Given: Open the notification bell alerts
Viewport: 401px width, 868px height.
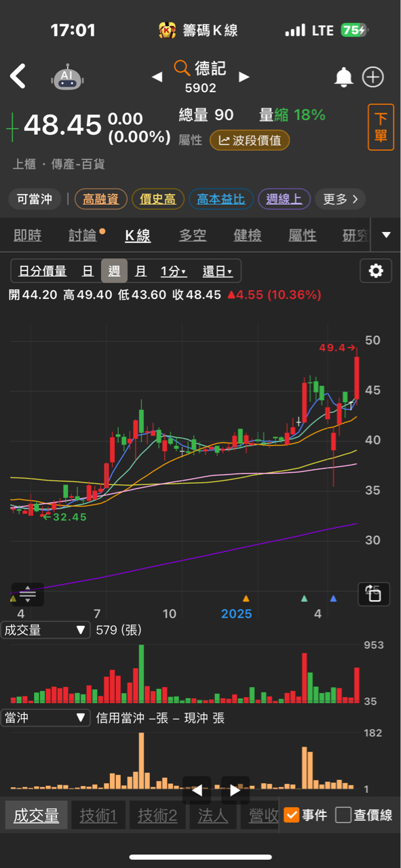Looking at the screenshot, I should (344, 77).
